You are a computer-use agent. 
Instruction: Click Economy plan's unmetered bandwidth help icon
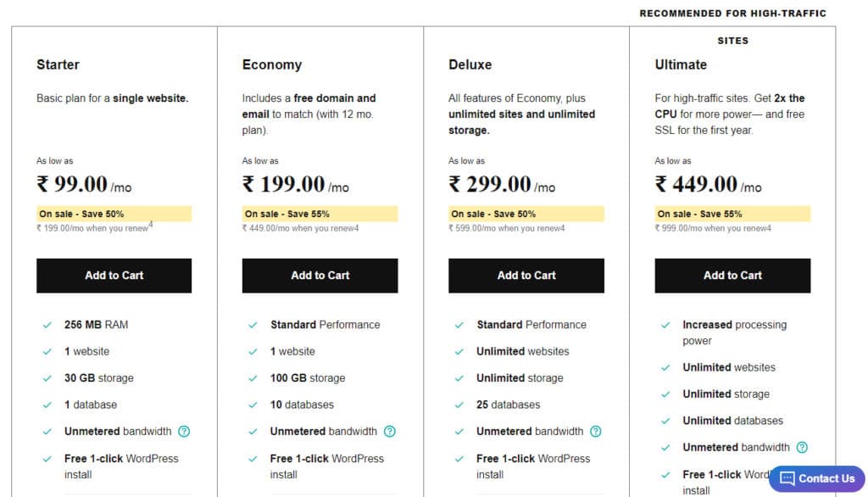[390, 432]
